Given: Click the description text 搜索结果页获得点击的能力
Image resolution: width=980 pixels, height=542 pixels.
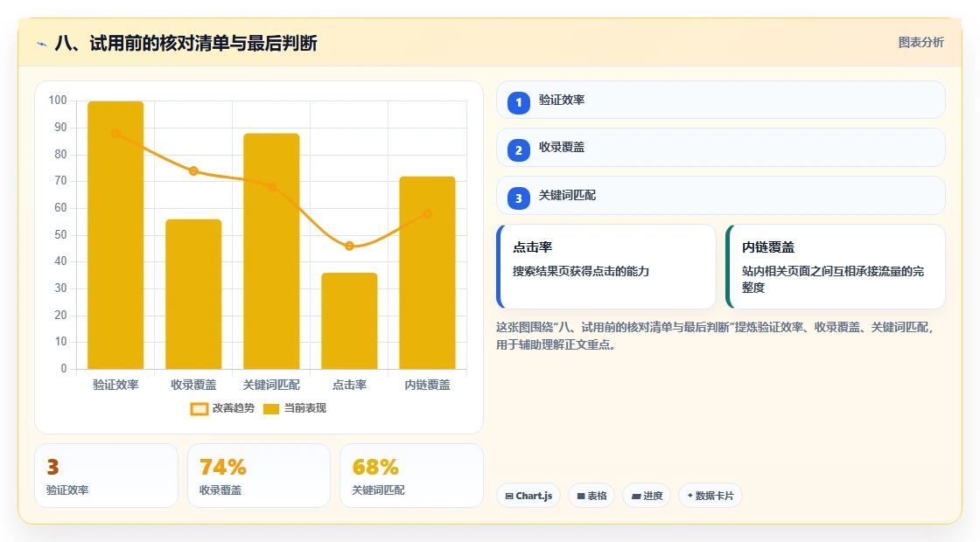Looking at the screenshot, I should tap(581, 272).
